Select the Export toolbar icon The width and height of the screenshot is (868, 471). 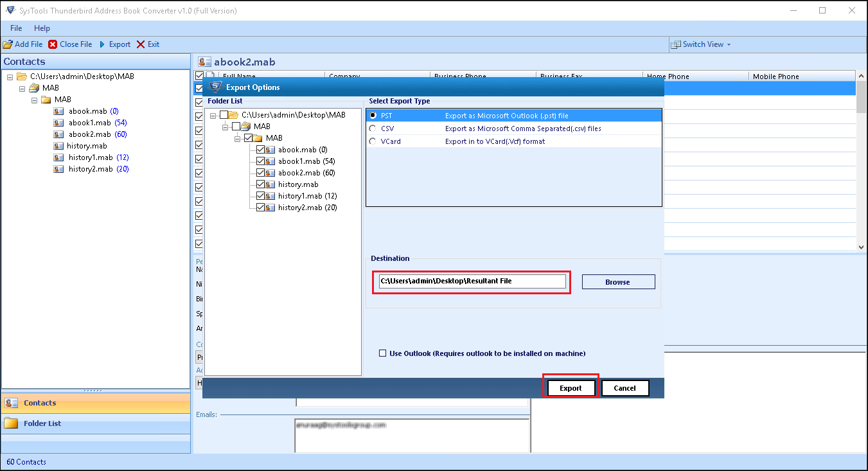click(x=103, y=44)
